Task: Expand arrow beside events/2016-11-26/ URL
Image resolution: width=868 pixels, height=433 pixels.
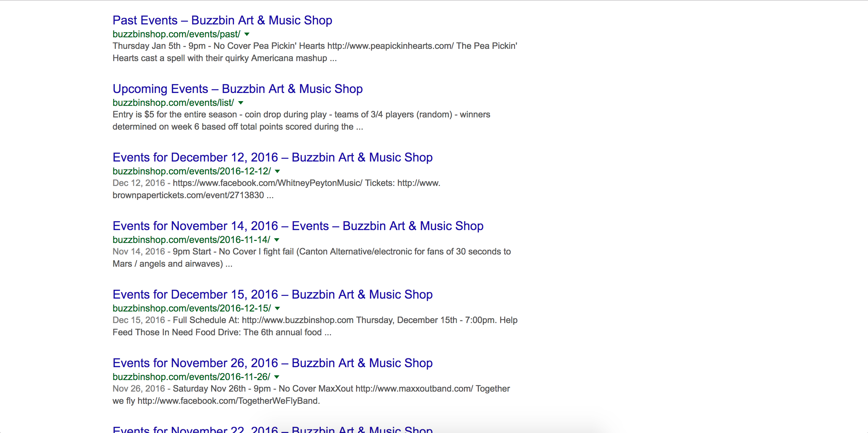Action: click(277, 377)
